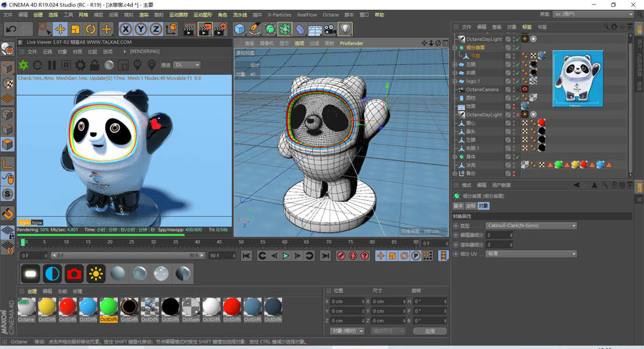Toggle the red X enable mark on OctaneDayLight
Screen dimensions: 644x349
517,115
